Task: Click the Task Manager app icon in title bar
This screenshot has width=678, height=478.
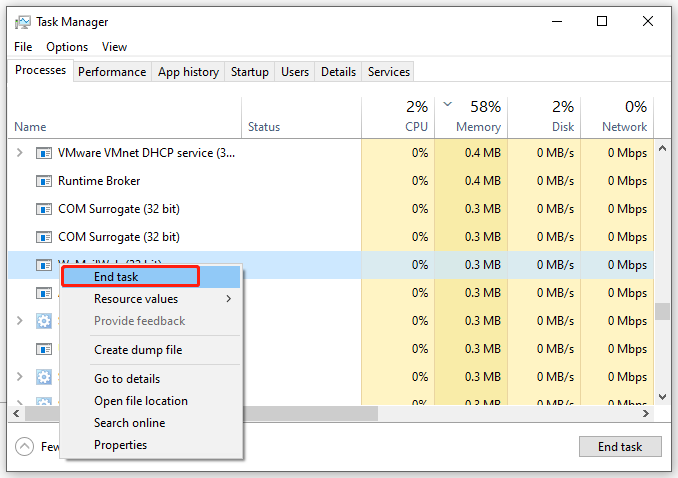Action: tap(22, 22)
